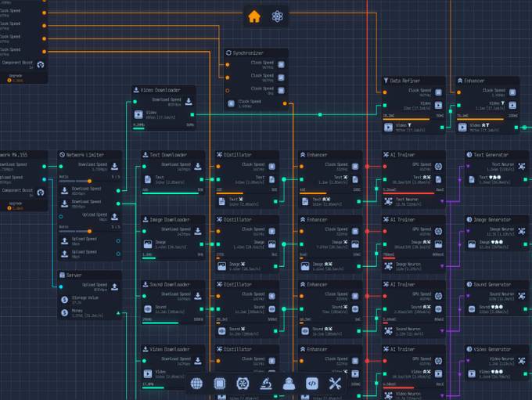
Task: Adjust the upper Ratio slider in Network Limiter
Action: coord(89,182)
